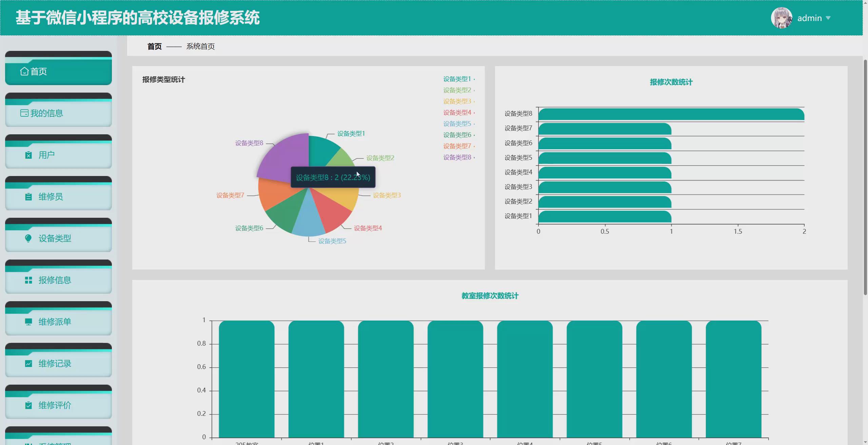Click the checkmark icon beside 维修评价
This screenshot has width=868, height=445.
pos(28,405)
